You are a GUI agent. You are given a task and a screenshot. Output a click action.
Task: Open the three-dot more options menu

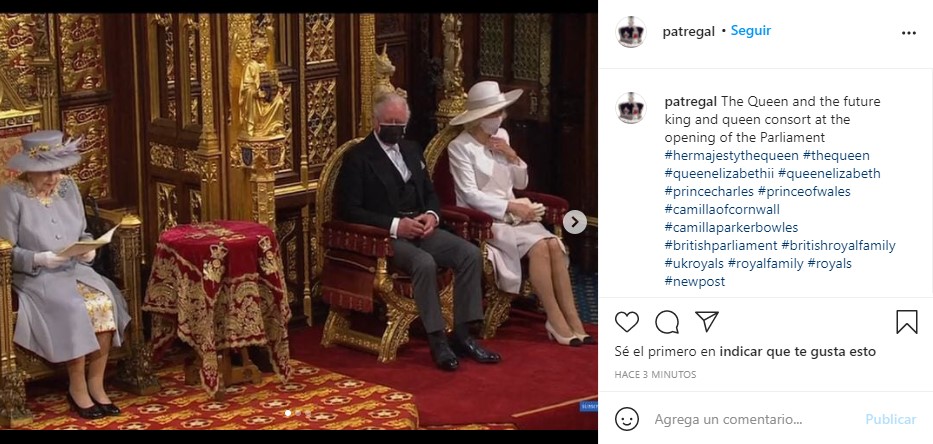(x=909, y=33)
